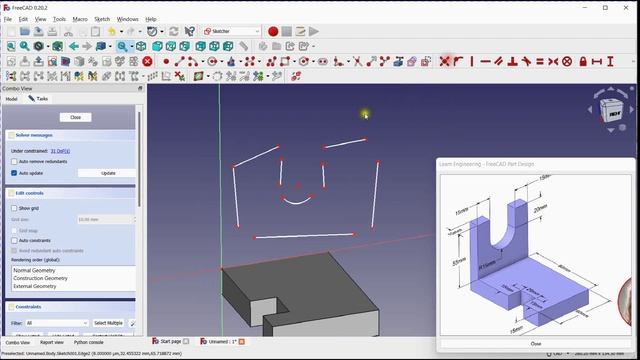Collapse the Edit controls section
Screen dimensions: 640x360
coord(70,193)
